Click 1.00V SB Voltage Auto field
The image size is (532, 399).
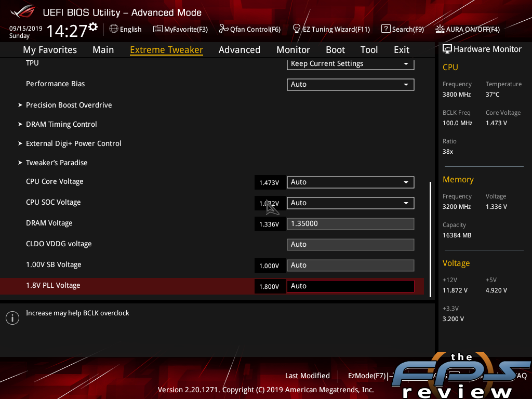(x=351, y=265)
